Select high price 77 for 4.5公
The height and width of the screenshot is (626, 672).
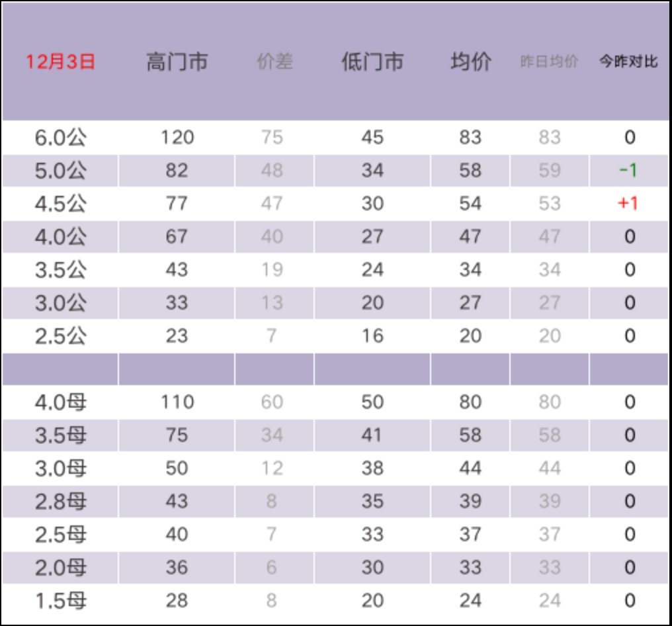(x=177, y=204)
